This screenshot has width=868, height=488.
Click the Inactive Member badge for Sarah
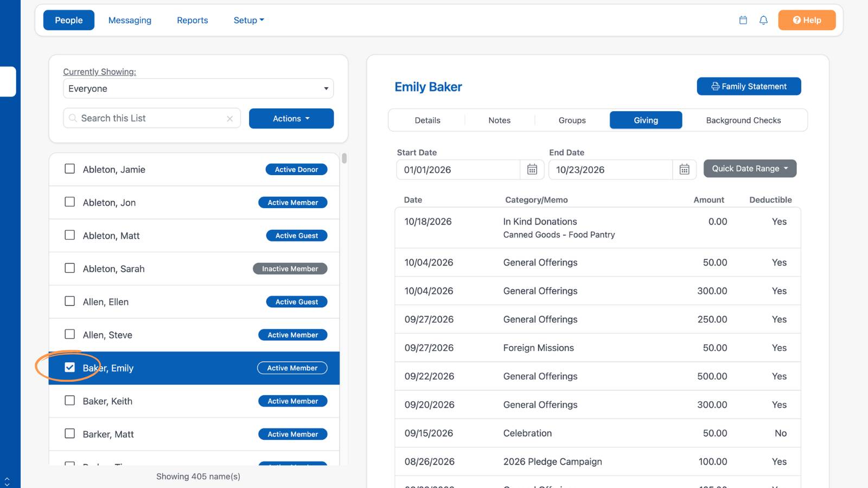[x=290, y=268]
